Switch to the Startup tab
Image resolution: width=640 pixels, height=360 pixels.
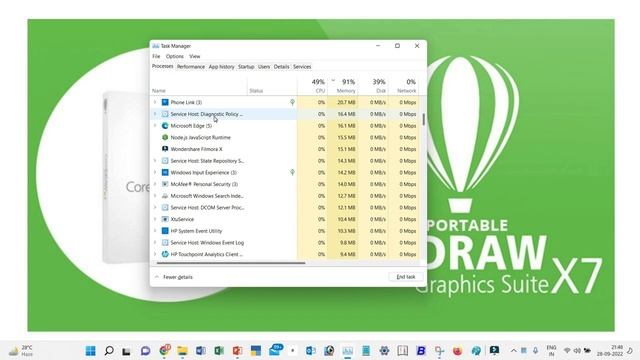coord(246,67)
